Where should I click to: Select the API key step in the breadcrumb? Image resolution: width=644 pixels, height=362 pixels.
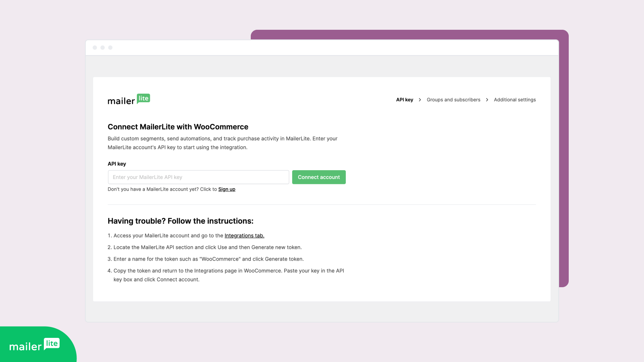pyautogui.click(x=405, y=100)
